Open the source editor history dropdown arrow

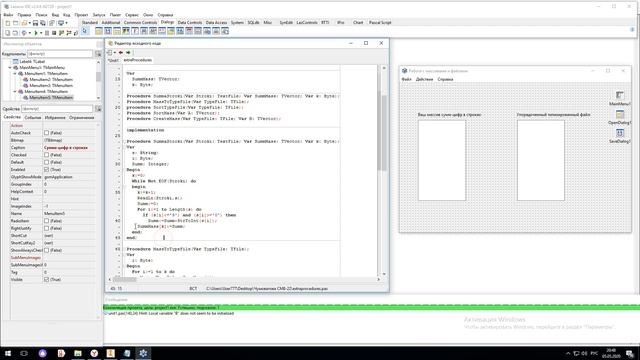point(115,52)
